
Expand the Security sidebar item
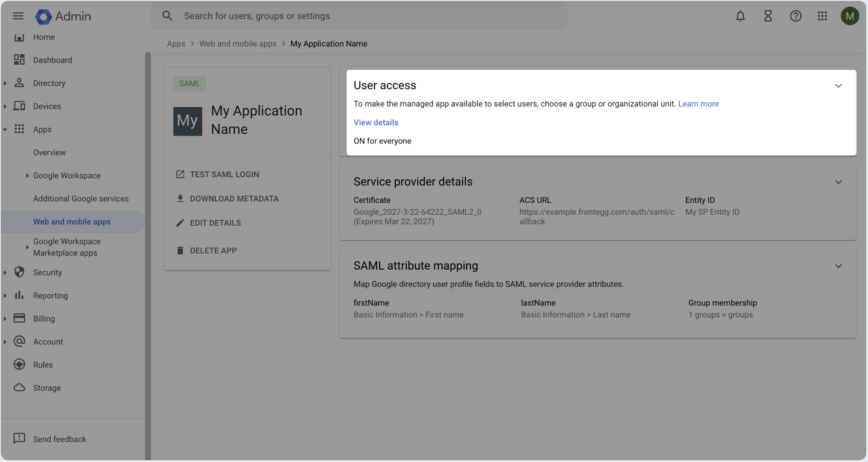(47, 272)
